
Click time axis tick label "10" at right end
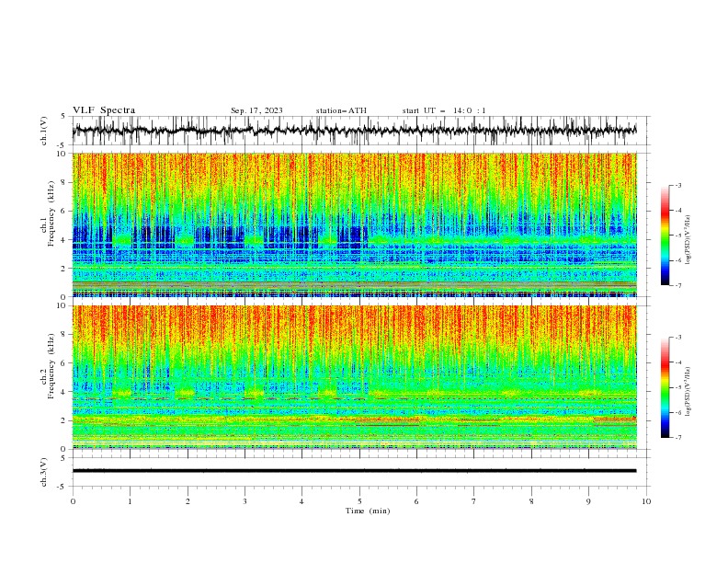click(x=646, y=501)
